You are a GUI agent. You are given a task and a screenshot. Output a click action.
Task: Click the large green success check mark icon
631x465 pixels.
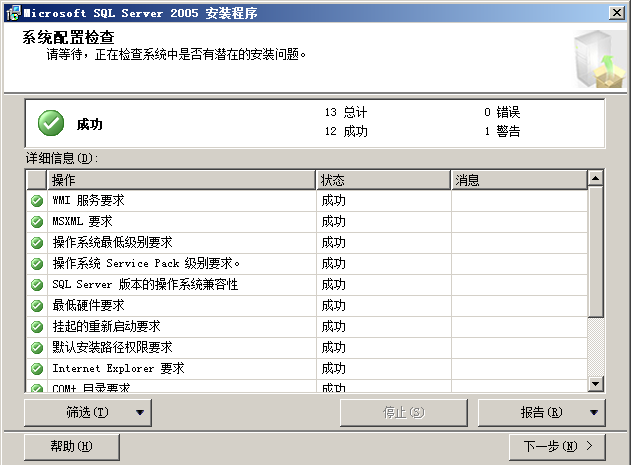(51, 123)
